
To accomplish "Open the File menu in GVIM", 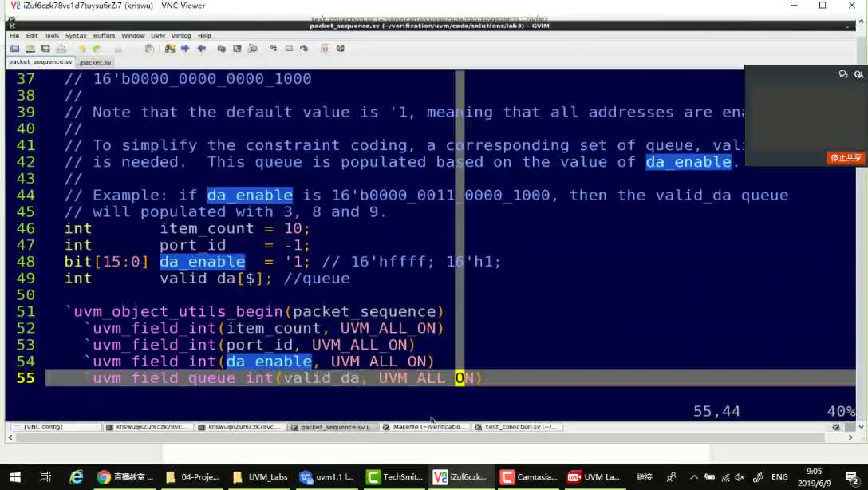I will 14,35.
